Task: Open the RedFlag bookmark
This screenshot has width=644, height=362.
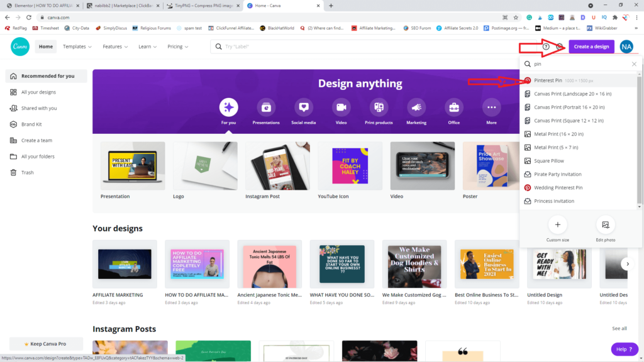Action: (16, 28)
